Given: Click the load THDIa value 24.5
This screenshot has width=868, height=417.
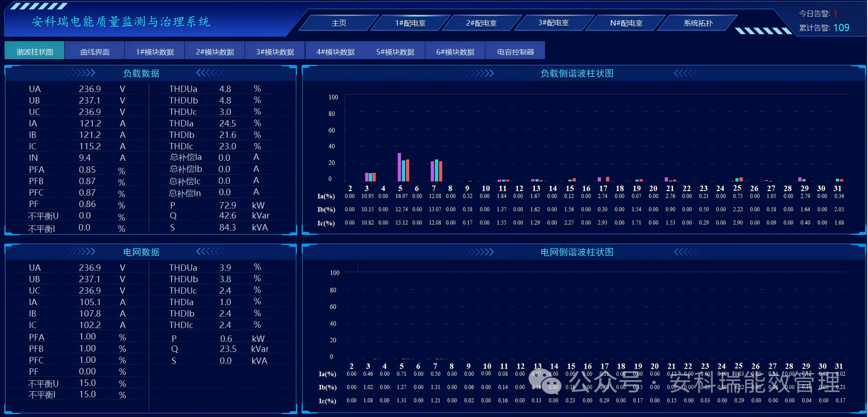Looking at the screenshot, I should (228, 123).
